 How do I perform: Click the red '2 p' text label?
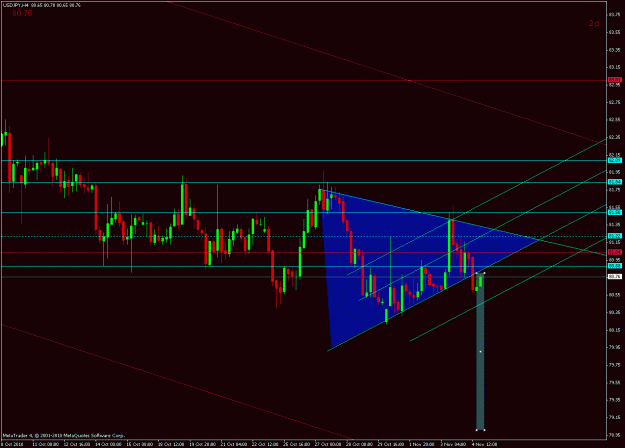(x=594, y=24)
